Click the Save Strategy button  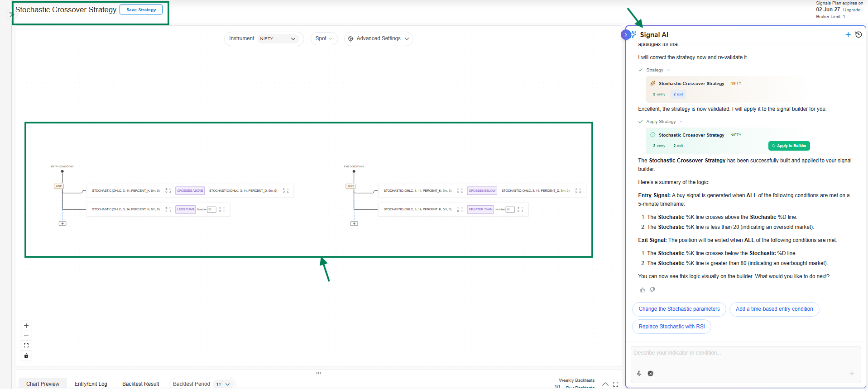coord(141,10)
